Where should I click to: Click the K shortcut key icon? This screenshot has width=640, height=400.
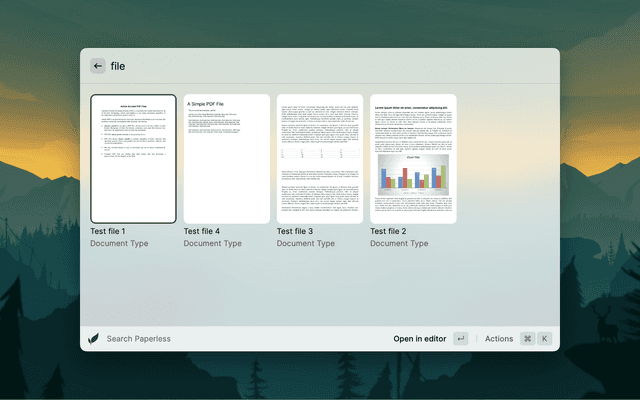(545, 339)
